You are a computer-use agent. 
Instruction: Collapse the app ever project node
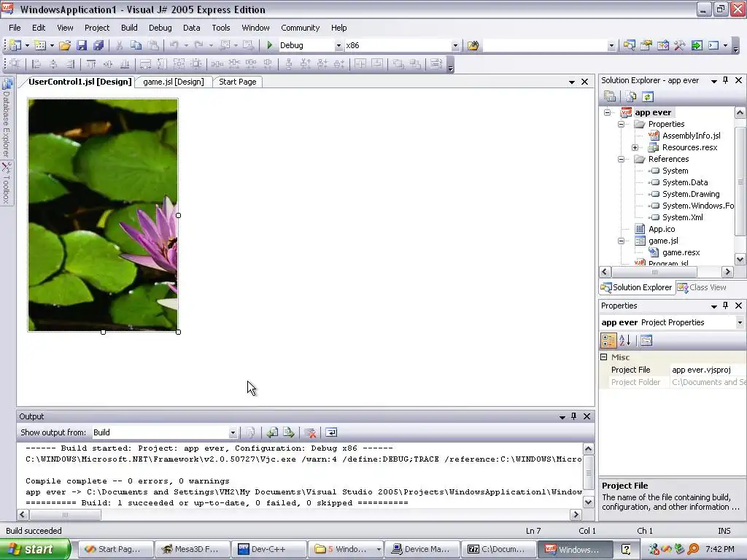point(608,112)
